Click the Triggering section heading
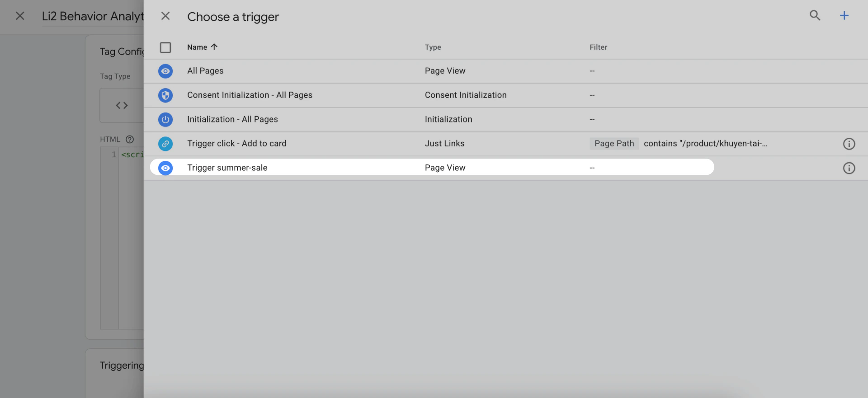 (x=122, y=365)
